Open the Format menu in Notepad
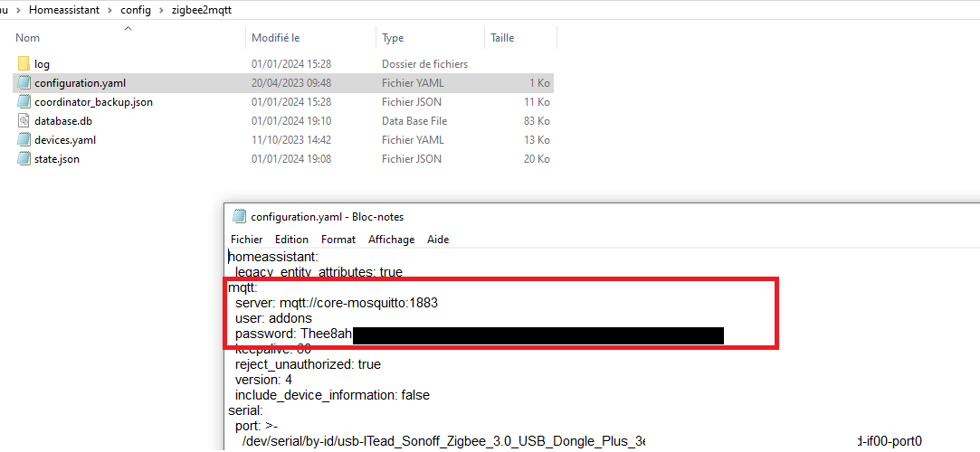Image resolution: width=980 pixels, height=452 pixels. tap(338, 240)
